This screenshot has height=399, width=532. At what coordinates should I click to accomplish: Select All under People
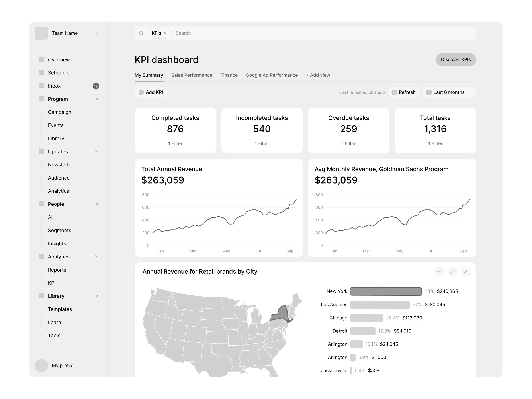pyautogui.click(x=51, y=217)
